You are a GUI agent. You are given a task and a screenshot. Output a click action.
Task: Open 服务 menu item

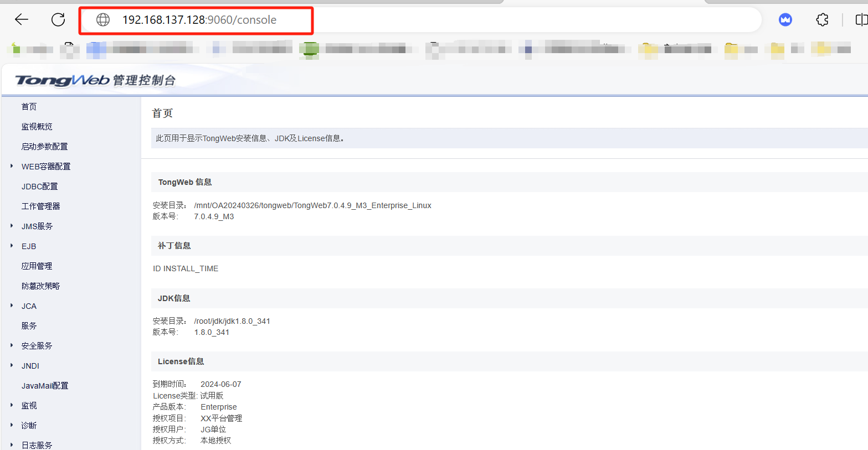point(29,326)
